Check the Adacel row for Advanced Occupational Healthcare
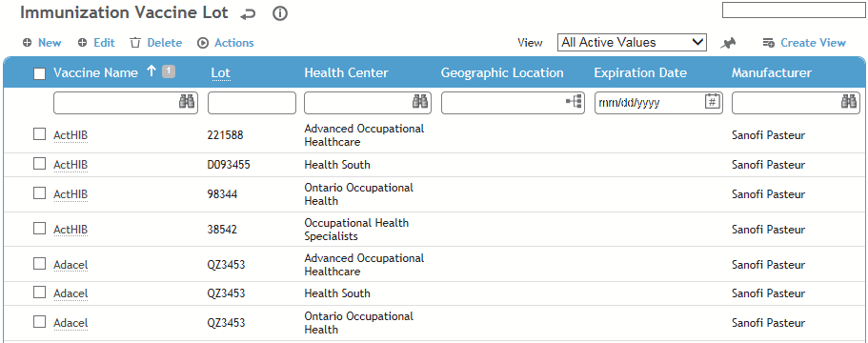Screen dimensions: 868x343 [39, 264]
